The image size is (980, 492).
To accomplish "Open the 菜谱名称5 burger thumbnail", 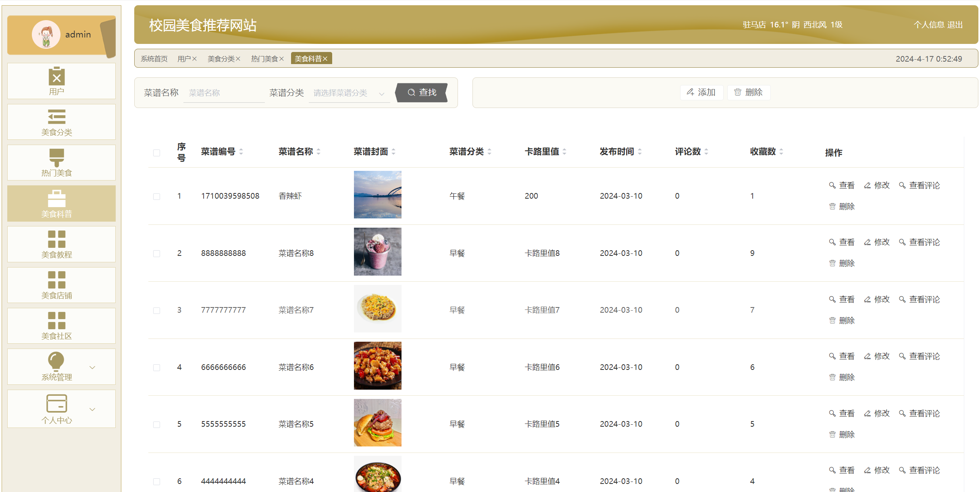I will pyautogui.click(x=377, y=423).
